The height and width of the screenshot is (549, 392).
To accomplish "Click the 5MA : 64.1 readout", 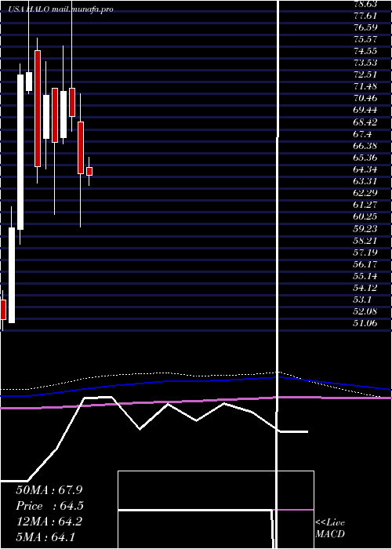I will point(45,537).
